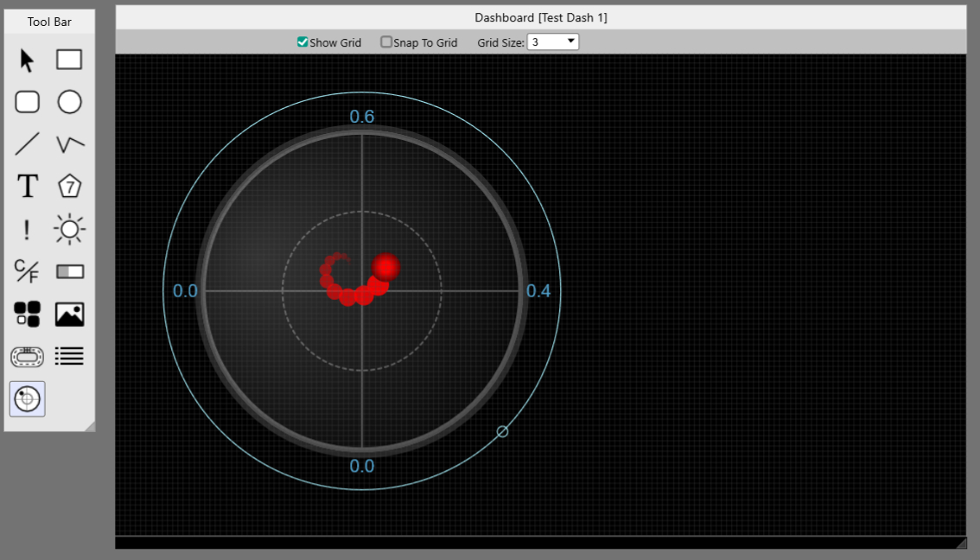The width and height of the screenshot is (980, 560).
Task: Select the exclamation alert tool
Action: (26, 229)
